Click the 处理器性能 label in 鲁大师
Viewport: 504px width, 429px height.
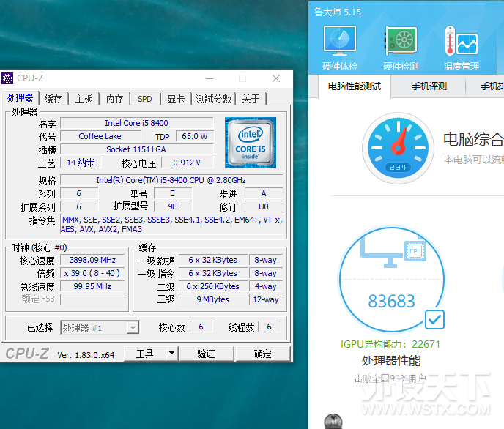pyautogui.click(x=391, y=361)
